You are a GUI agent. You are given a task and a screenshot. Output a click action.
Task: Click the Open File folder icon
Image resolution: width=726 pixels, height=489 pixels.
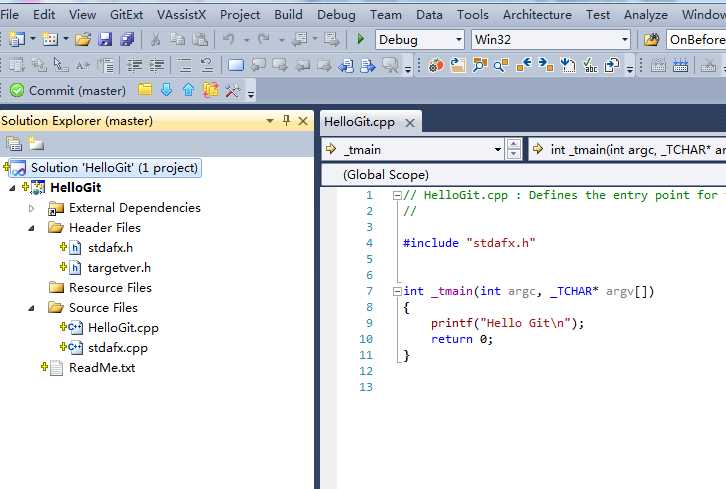point(83,40)
